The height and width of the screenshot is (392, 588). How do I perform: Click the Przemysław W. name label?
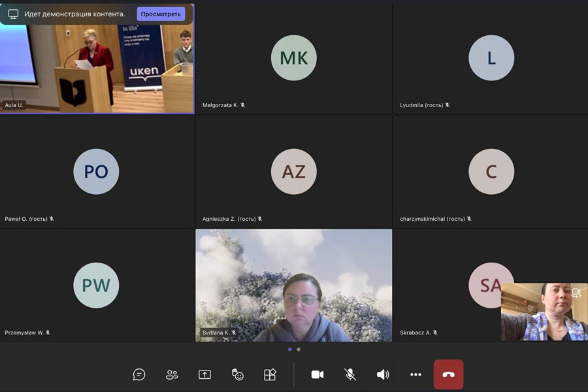pos(24,333)
